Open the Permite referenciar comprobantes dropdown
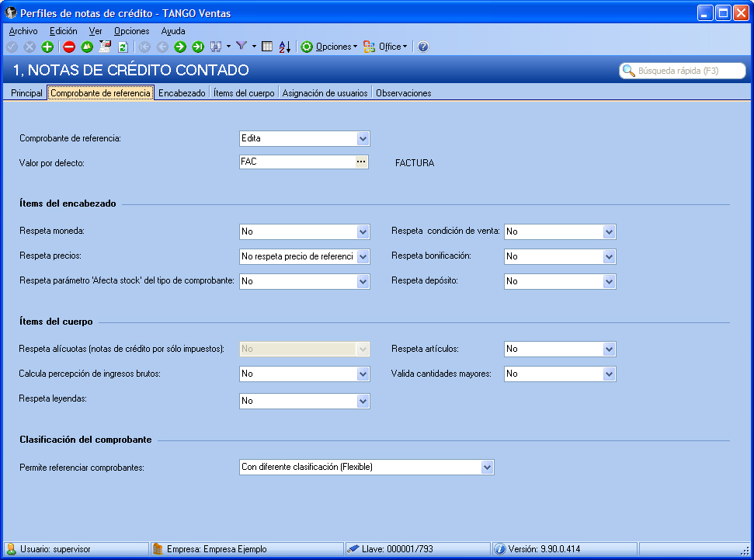This screenshot has width=754, height=560. 487,467
